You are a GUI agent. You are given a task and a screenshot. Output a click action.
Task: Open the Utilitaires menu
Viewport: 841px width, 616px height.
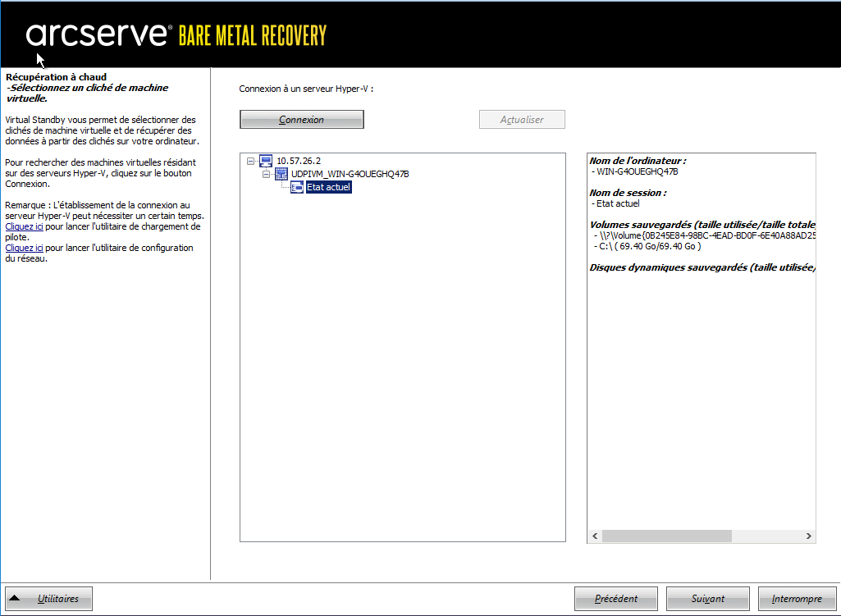(x=48, y=598)
